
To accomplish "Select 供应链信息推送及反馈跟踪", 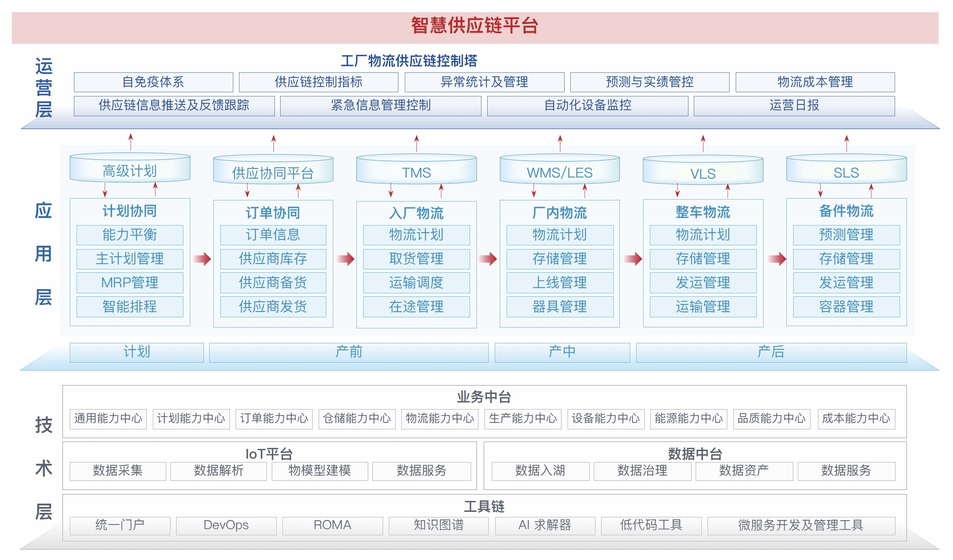I will [174, 106].
